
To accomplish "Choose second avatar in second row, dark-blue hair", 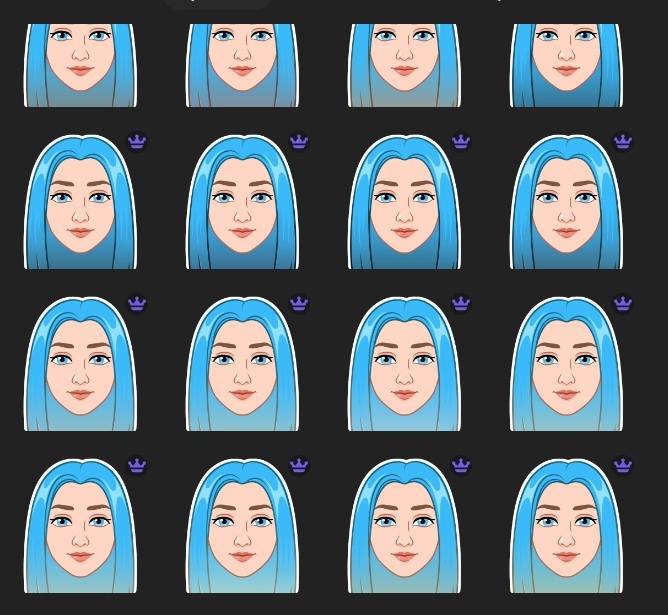I will coord(242,202).
